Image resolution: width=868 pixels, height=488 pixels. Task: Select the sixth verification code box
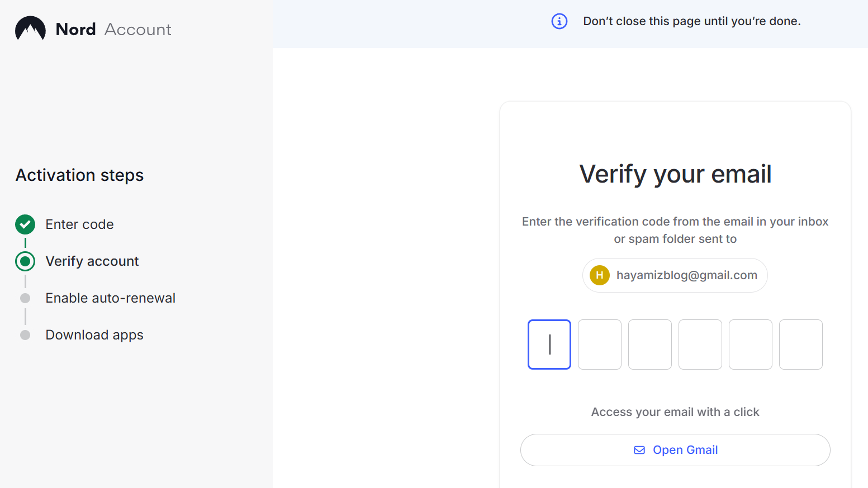[x=801, y=345]
